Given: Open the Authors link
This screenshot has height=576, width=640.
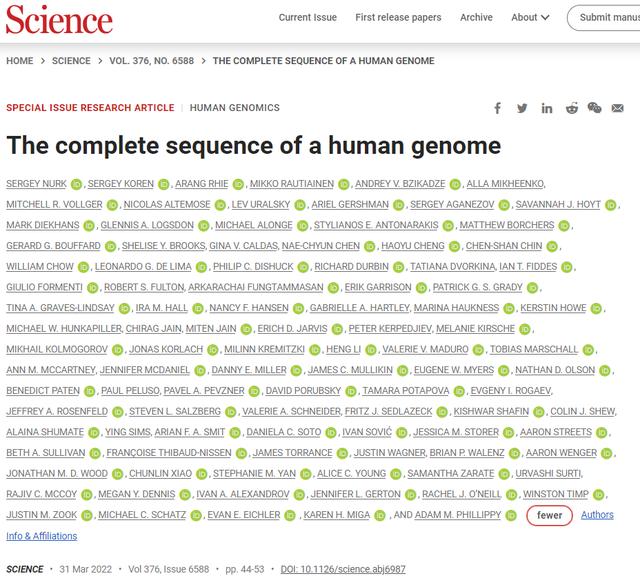Looking at the screenshot, I should 598,515.
